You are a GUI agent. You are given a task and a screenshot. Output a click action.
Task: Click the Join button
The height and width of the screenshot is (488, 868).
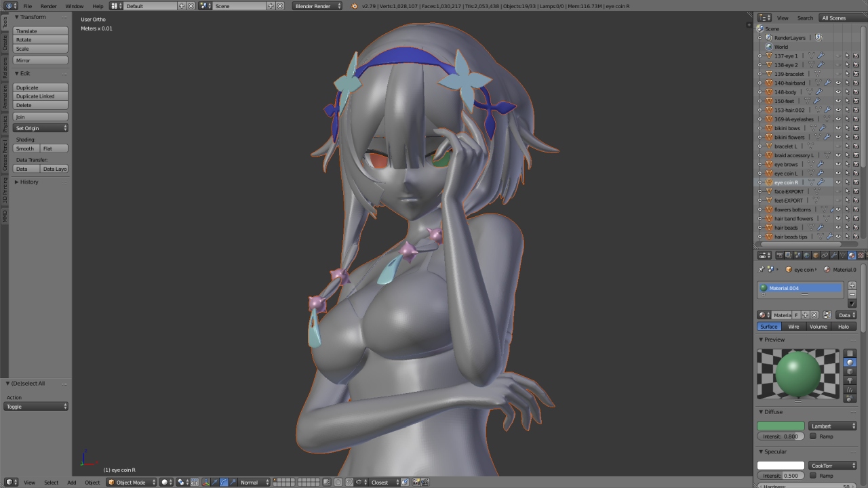[41, 117]
